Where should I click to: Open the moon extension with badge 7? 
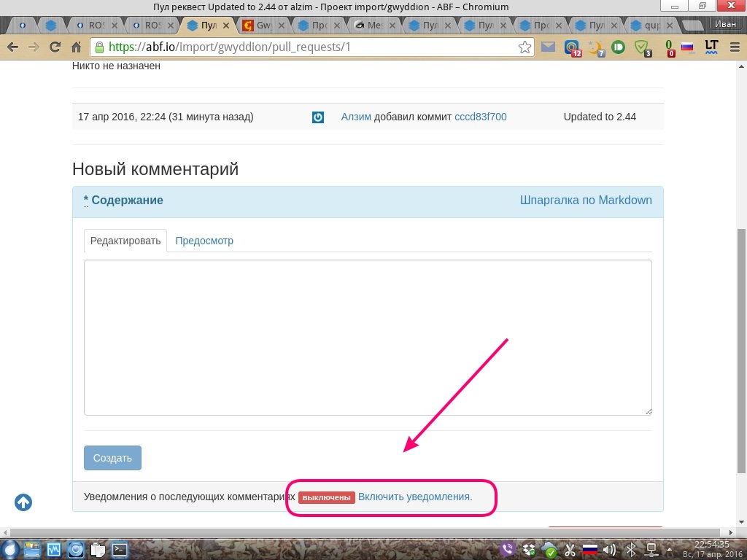(595, 47)
